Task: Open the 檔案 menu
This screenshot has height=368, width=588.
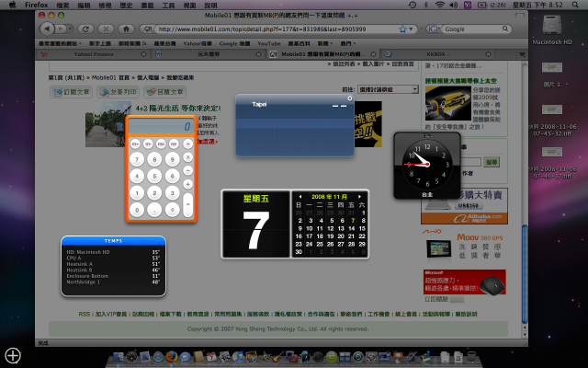Action: (62, 6)
